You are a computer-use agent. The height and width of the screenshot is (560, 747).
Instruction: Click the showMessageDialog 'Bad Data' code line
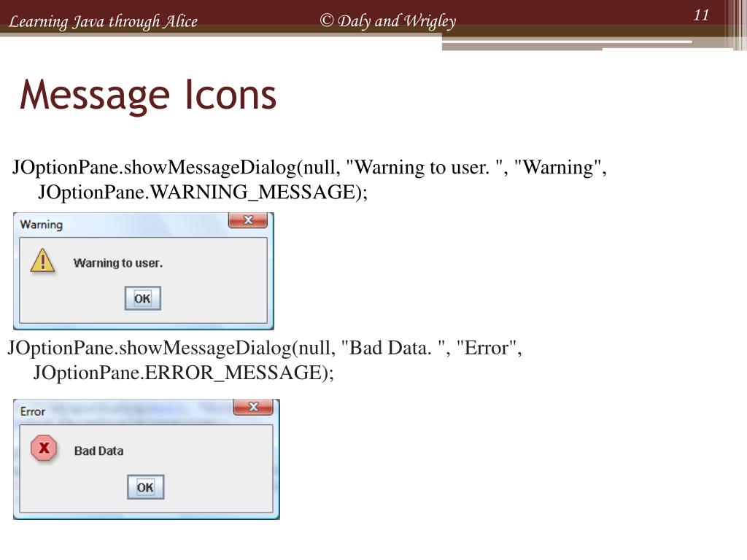click(x=265, y=348)
